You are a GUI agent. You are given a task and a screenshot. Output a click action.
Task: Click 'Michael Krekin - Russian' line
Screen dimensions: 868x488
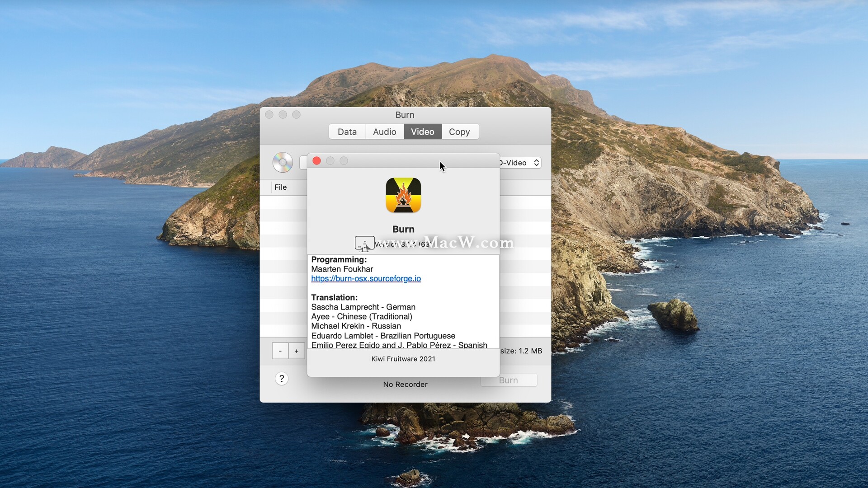point(356,326)
